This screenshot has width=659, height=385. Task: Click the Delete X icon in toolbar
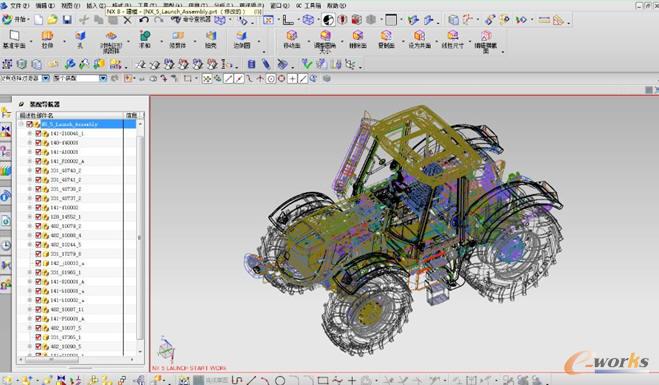[x=127, y=20]
